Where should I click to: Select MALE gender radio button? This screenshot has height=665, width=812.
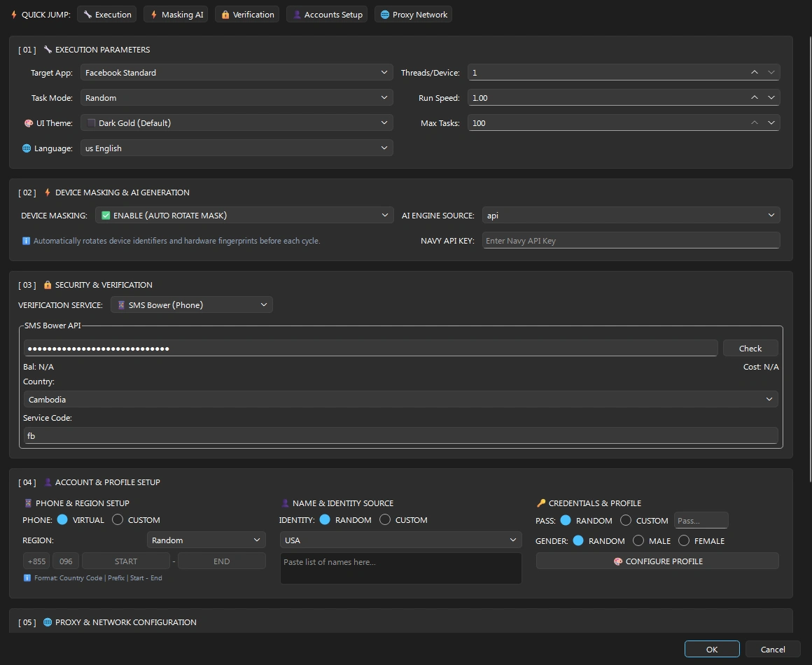(x=638, y=540)
